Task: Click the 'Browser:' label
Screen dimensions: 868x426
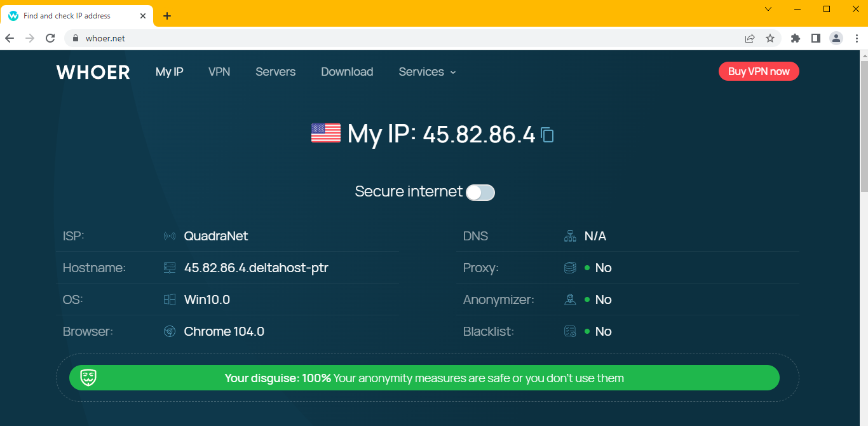Action: [88, 331]
